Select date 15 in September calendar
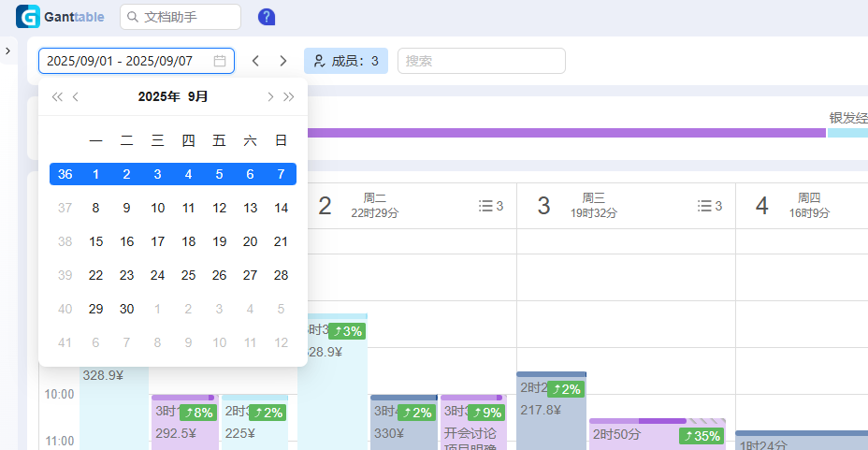868x450 pixels. pos(95,242)
